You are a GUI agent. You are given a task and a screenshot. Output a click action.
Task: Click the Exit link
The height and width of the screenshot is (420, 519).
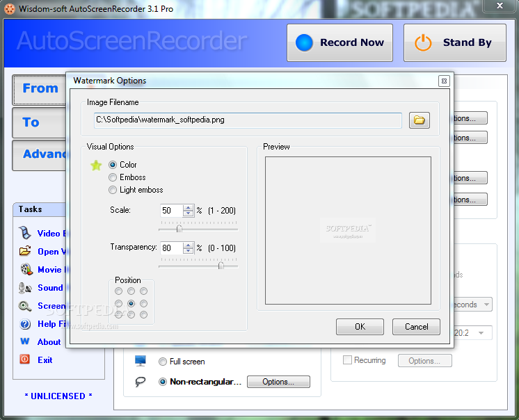45,360
